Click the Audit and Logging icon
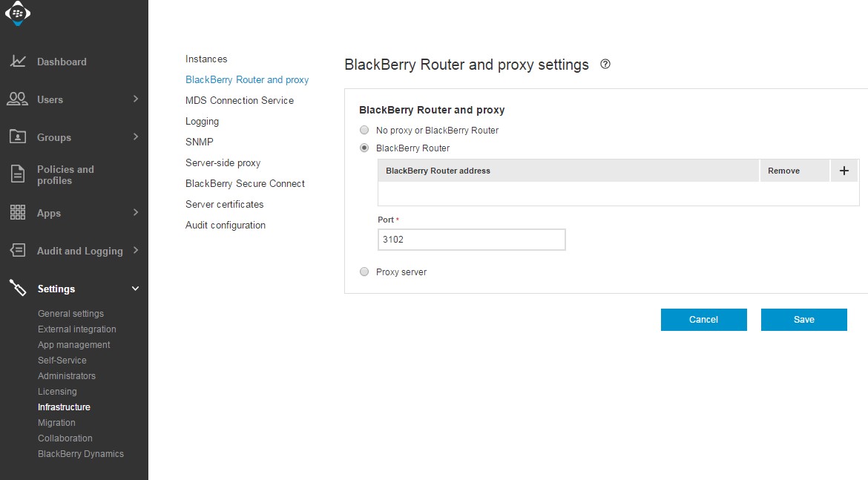 pos(18,251)
